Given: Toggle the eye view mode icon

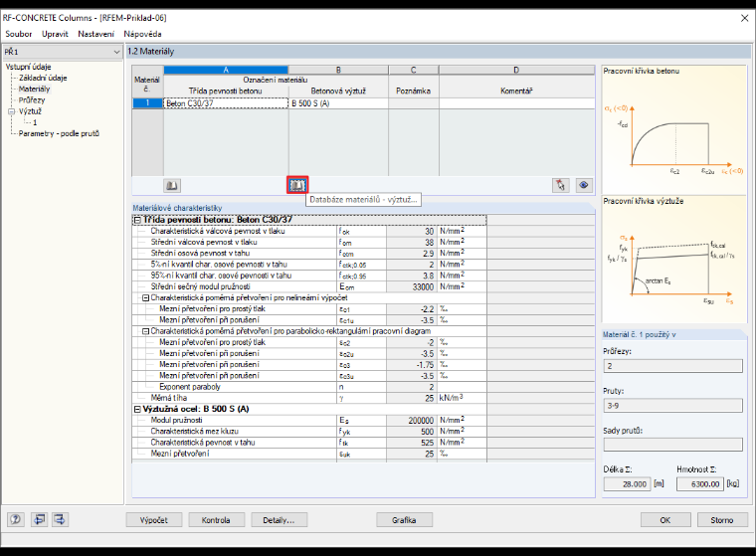Looking at the screenshot, I should (584, 185).
